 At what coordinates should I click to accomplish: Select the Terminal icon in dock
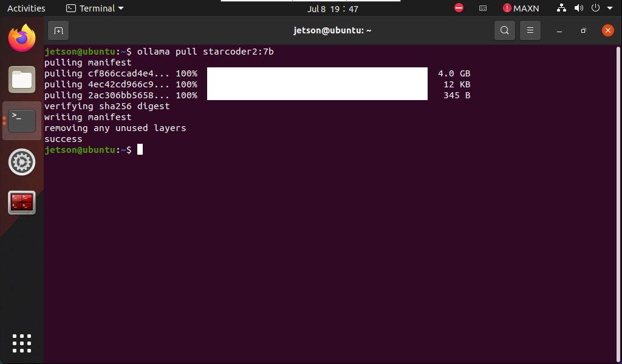[22, 120]
